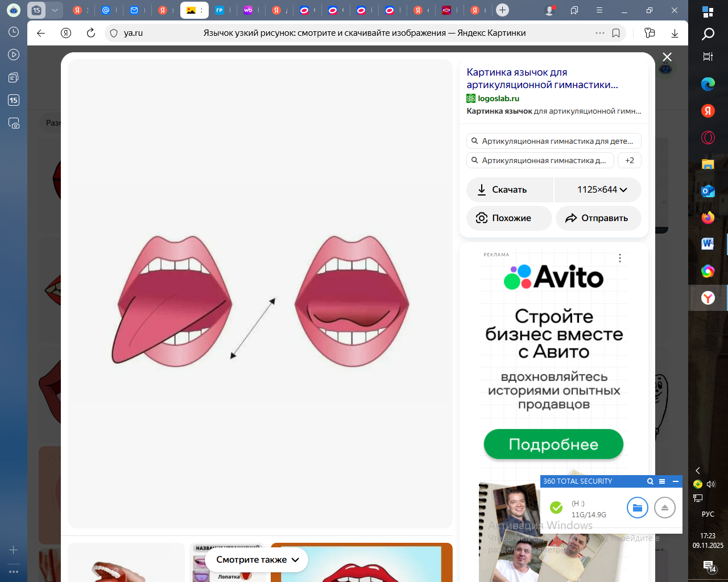Open the tab list dropdown chevron

point(55,10)
